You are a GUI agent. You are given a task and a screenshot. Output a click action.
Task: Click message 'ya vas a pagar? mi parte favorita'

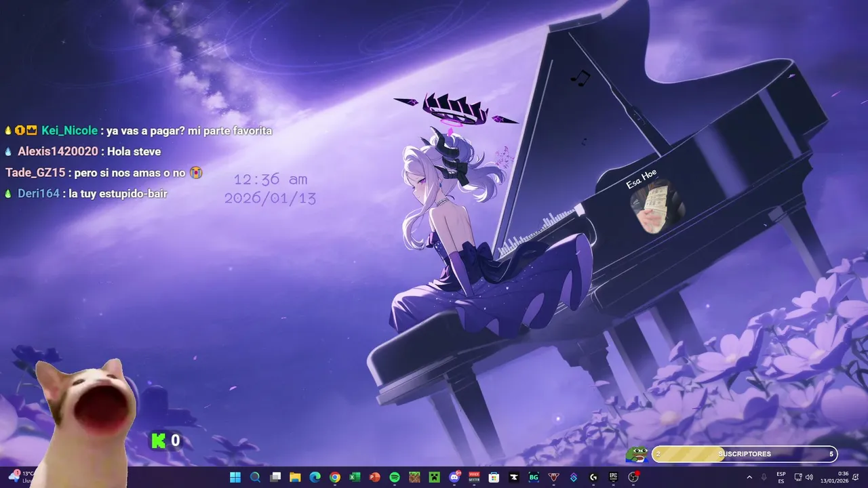pyautogui.click(x=189, y=130)
